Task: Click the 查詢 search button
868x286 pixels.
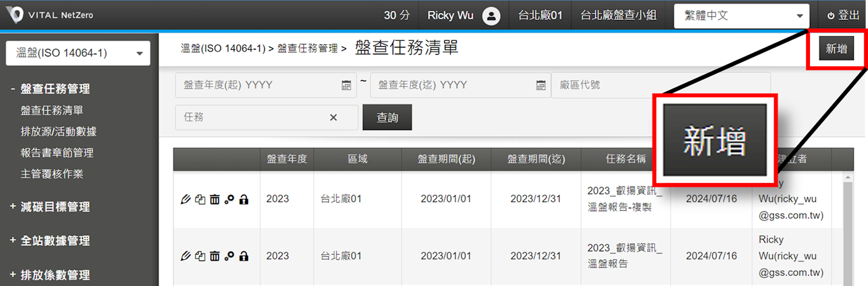Action: 387,118
